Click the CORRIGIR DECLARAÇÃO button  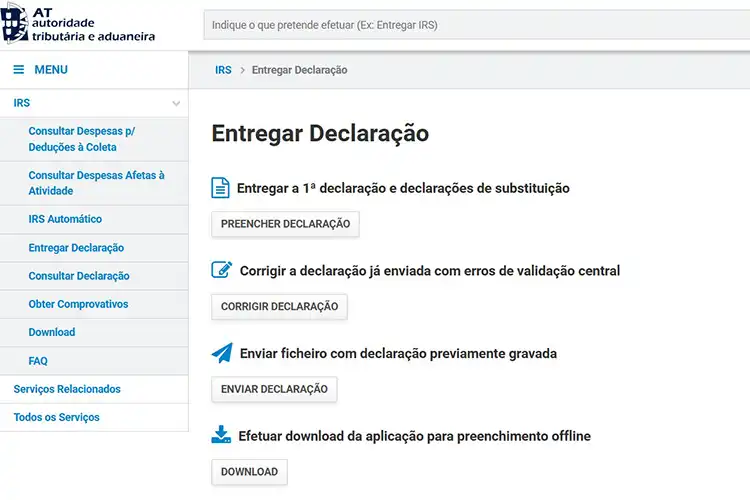279,307
